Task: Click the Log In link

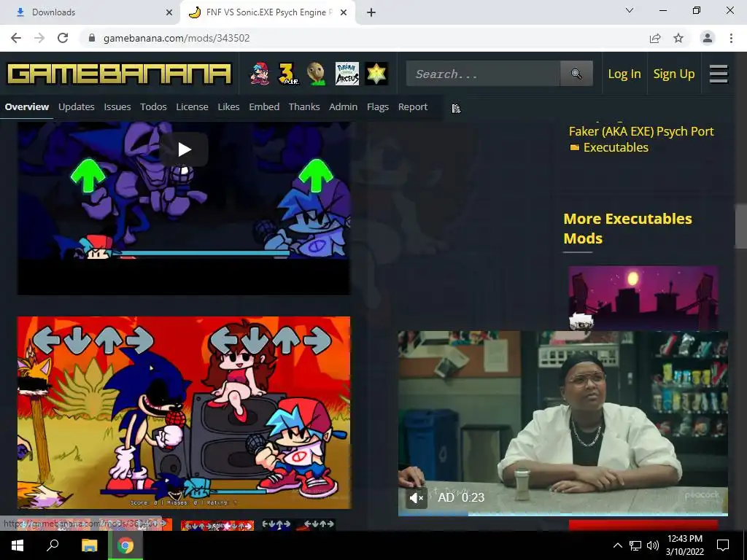Action: 624,74
